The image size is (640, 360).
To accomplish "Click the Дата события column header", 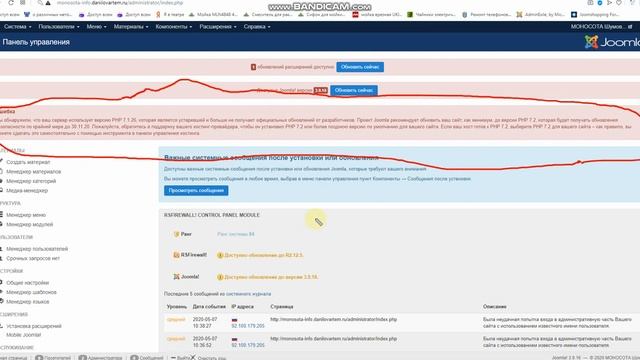I will tap(209, 306).
